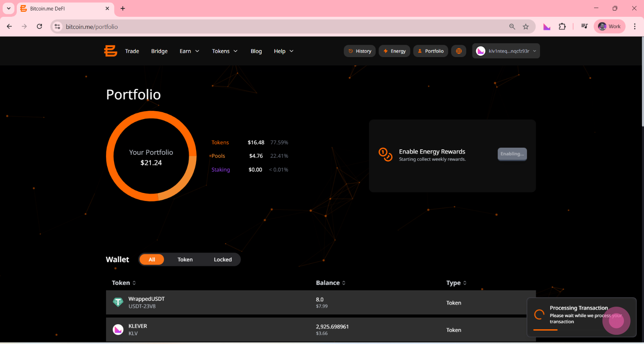Switch wallet filter to Locked
Image resolution: width=644 pixels, height=344 pixels.
[223, 260]
